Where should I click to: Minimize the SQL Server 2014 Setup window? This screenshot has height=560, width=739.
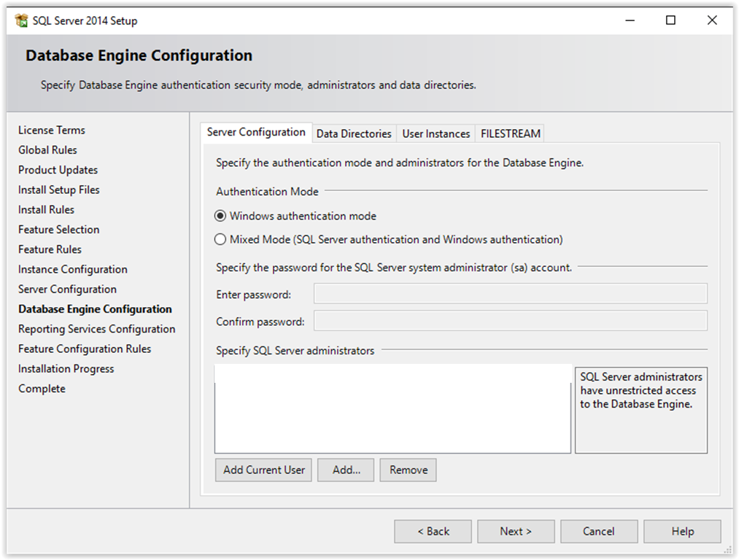[630, 20]
